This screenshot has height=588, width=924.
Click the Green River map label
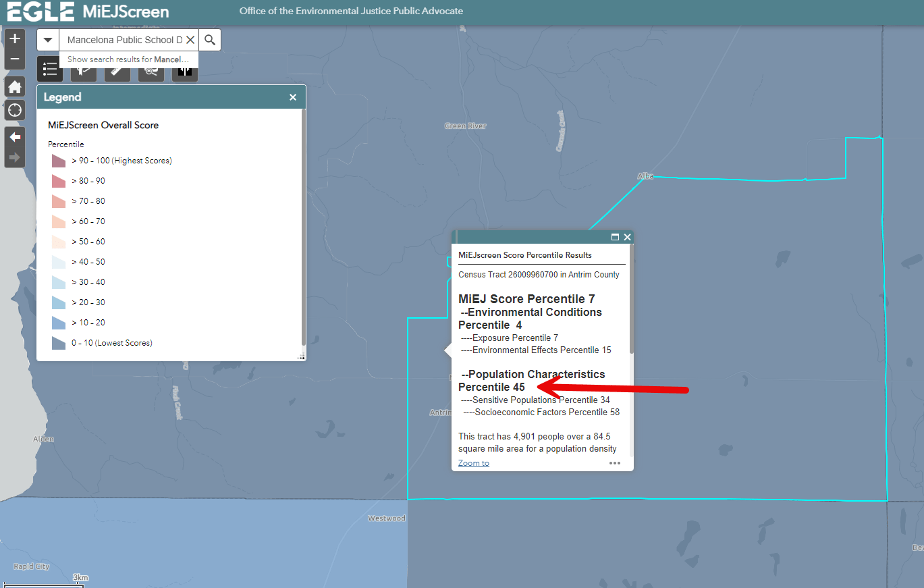tap(465, 126)
